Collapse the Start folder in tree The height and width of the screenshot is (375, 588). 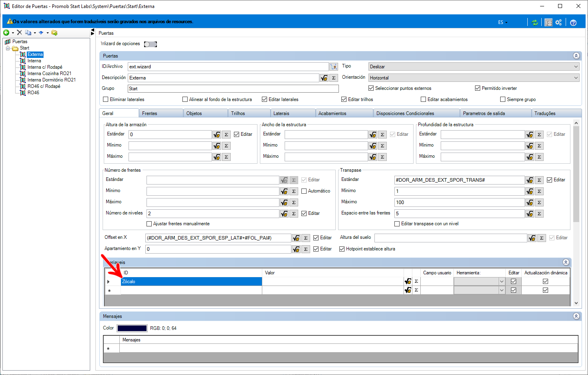pyautogui.click(x=8, y=48)
